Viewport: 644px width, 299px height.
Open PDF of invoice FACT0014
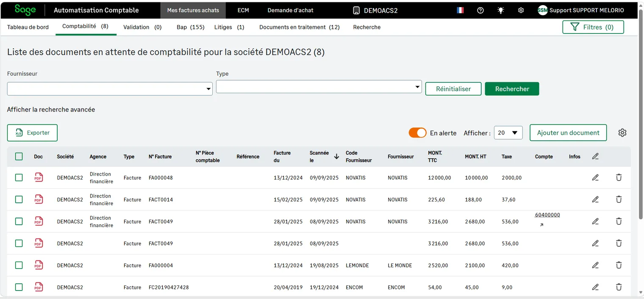(x=39, y=199)
